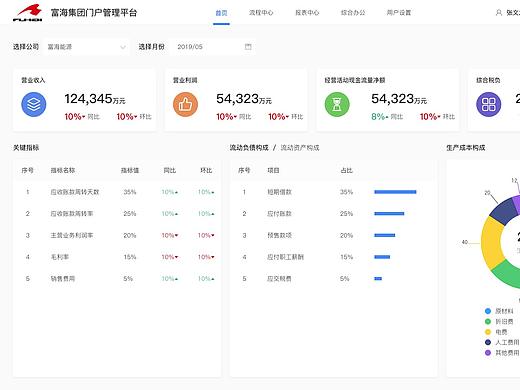Click the green donut chart segment
The image size is (520, 390).
[x=506, y=274]
